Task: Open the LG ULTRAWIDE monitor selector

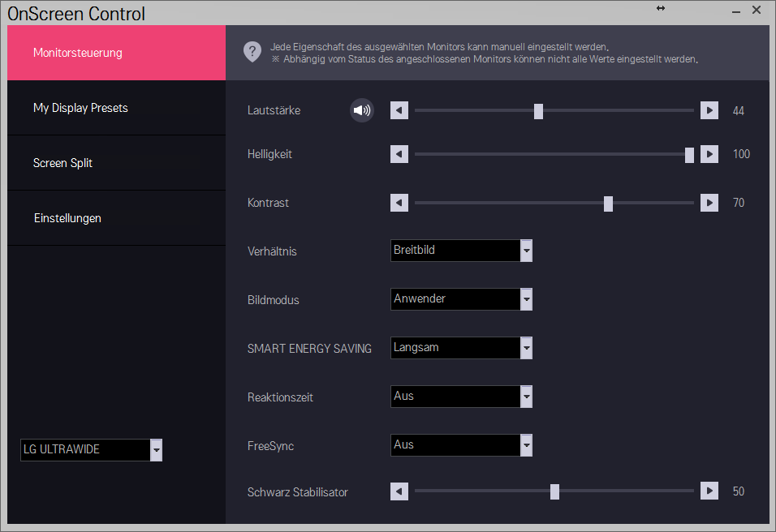Action: click(91, 450)
